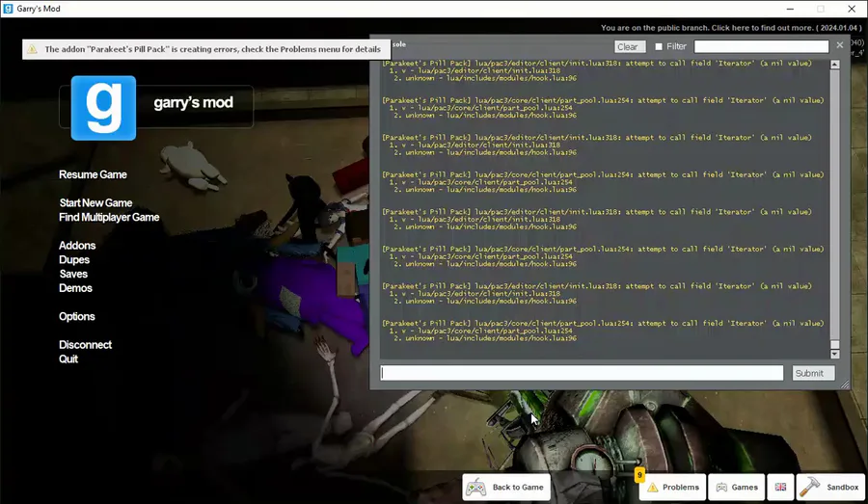Select Disconnect from the main menu

coord(85,345)
